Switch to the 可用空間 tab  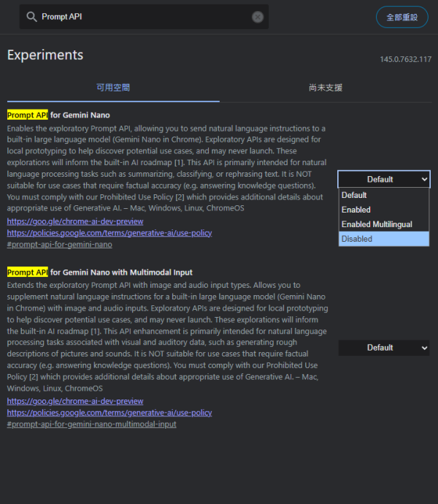[113, 88]
